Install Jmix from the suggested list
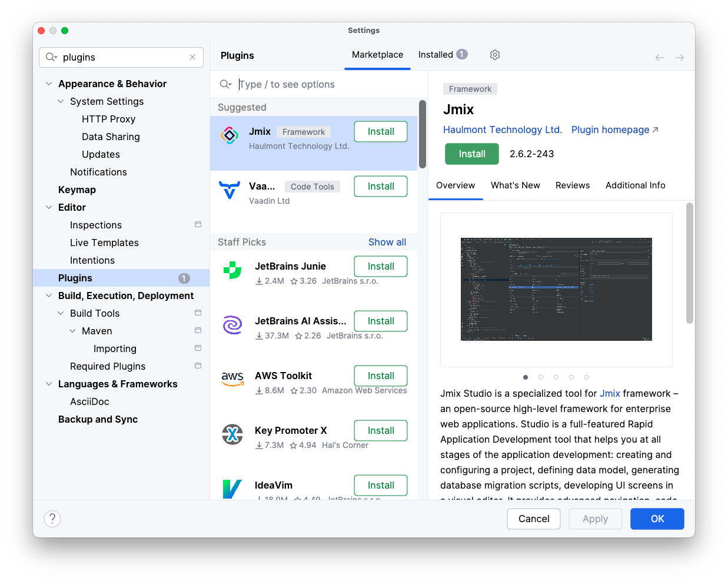 pos(381,132)
